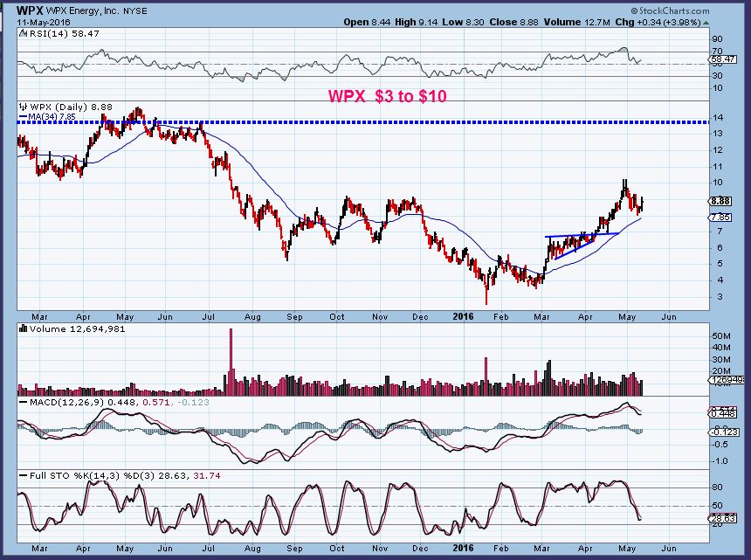Click 'Aug' on the bottom Stochastic date axis

(x=252, y=549)
